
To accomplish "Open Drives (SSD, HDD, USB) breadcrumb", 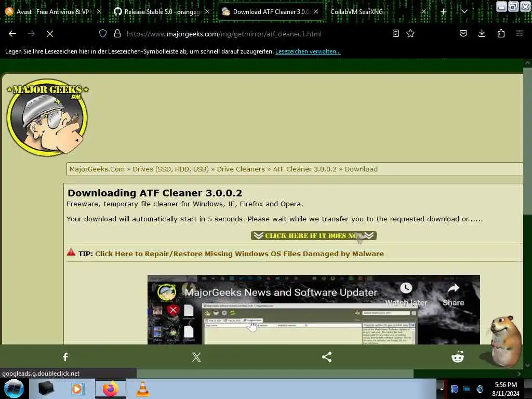I will pyautogui.click(x=170, y=169).
